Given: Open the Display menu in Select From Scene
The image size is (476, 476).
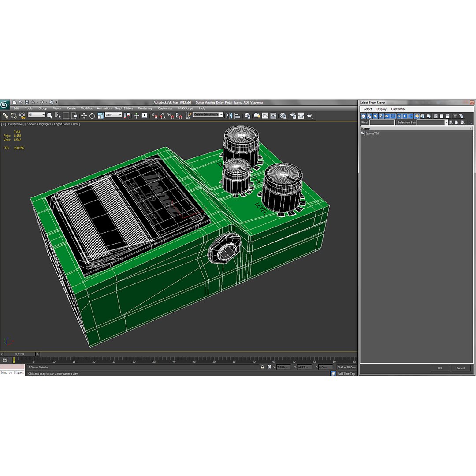Looking at the screenshot, I should [381, 109].
